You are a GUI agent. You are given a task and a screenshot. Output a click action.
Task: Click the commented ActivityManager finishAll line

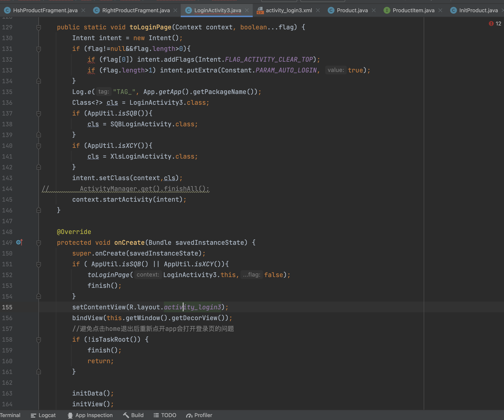point(125,189)
